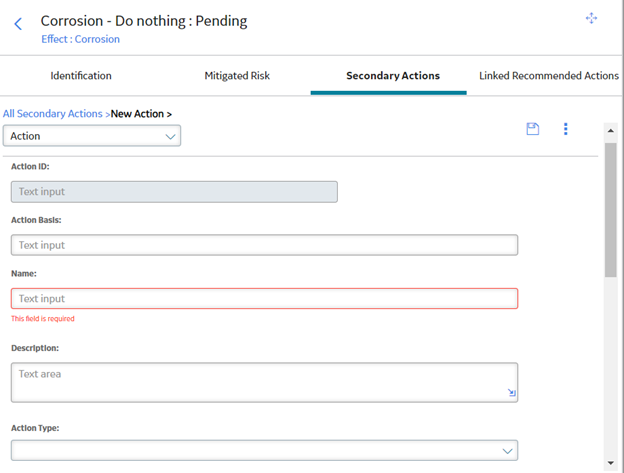Click the scrollbar down arrow
The height and width of the screenshot is (473, 624).
pyautogui.click(x=610, y=463)
